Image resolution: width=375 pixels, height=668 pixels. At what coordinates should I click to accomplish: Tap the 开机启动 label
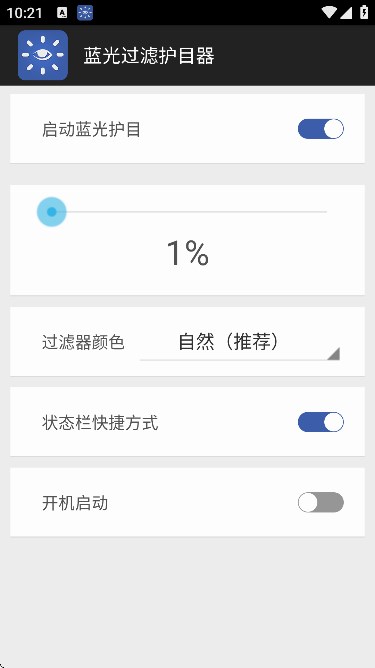(x=75, y=503)
